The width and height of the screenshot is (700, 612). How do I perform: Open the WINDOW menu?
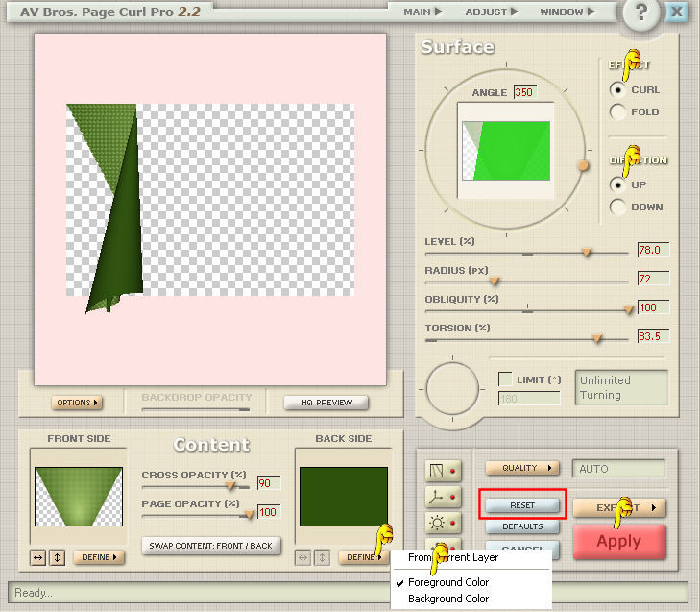pos(567,12)
